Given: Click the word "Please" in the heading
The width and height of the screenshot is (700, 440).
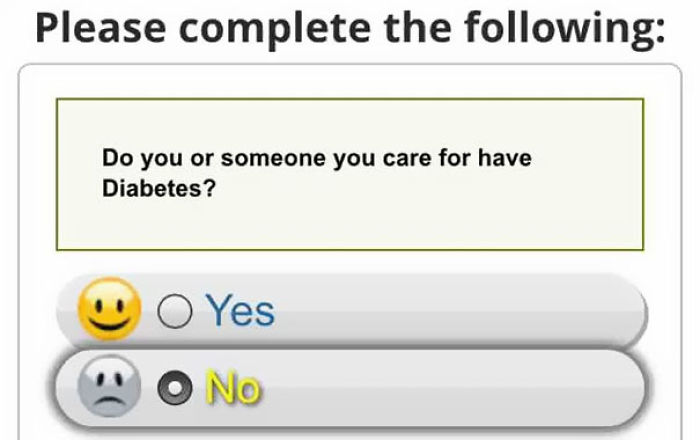Looking at the screenshot, I should point(96,28).
